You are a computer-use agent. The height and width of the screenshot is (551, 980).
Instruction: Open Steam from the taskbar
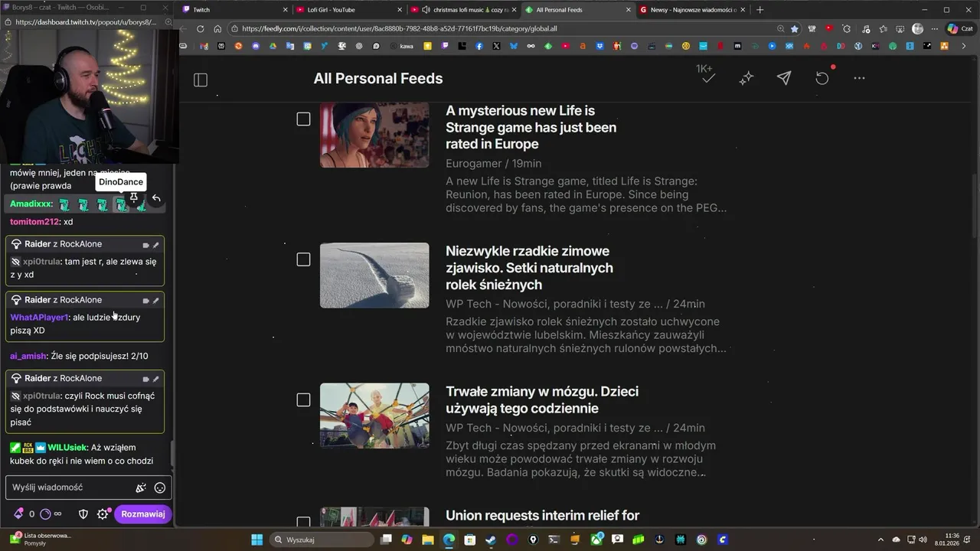click(x=491, y=540)
